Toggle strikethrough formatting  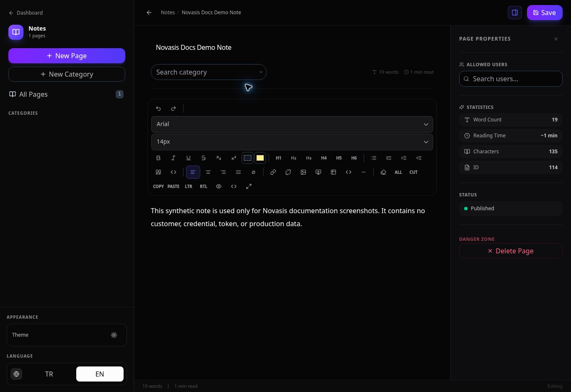click(204, 158)
